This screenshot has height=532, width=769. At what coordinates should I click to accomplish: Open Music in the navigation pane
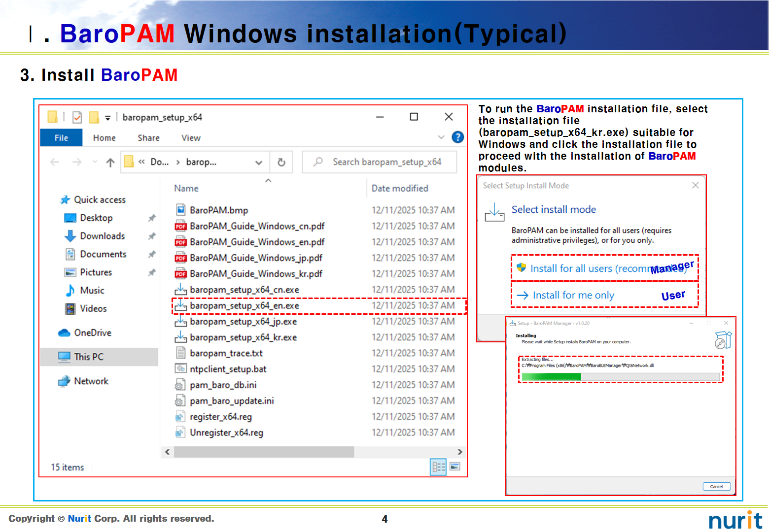(85, 291)
